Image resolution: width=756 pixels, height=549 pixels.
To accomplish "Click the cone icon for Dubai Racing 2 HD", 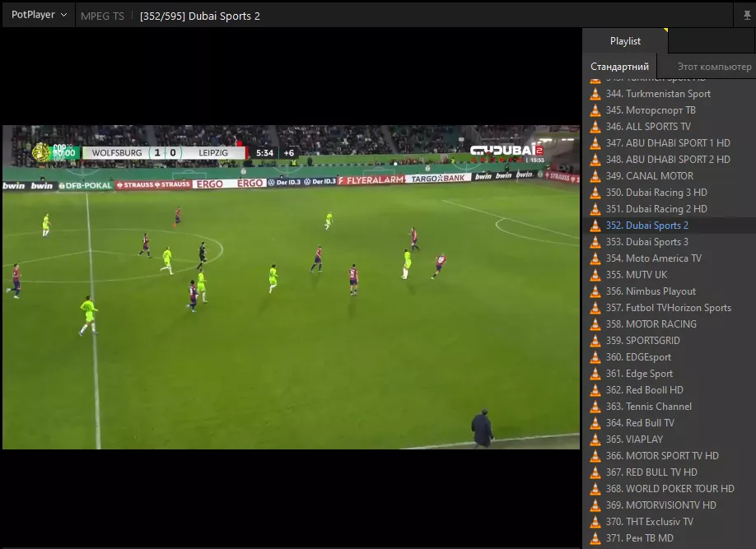I will pyautogui.click(x=595, y=209).
